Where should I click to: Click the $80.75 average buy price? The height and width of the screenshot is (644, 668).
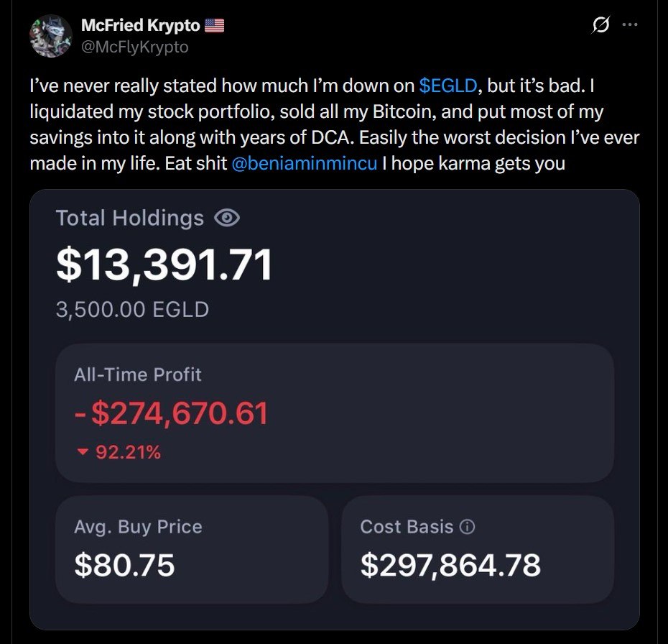[124, 565]
